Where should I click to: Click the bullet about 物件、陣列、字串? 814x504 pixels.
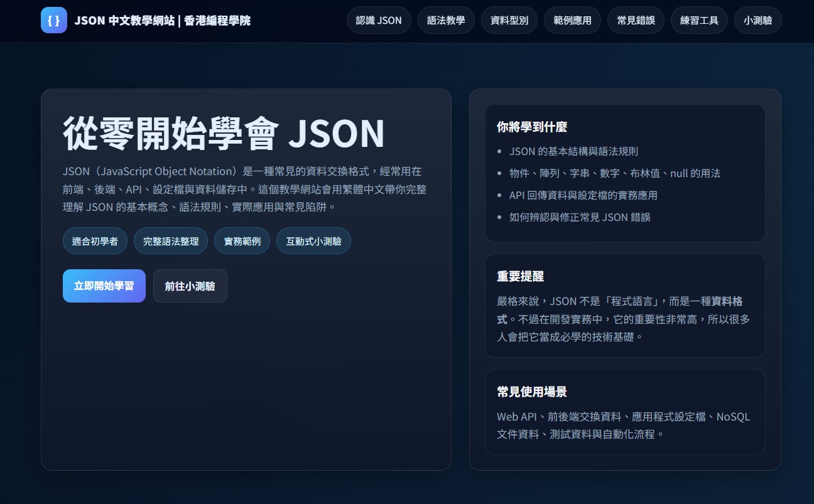(x=615, y=173)
